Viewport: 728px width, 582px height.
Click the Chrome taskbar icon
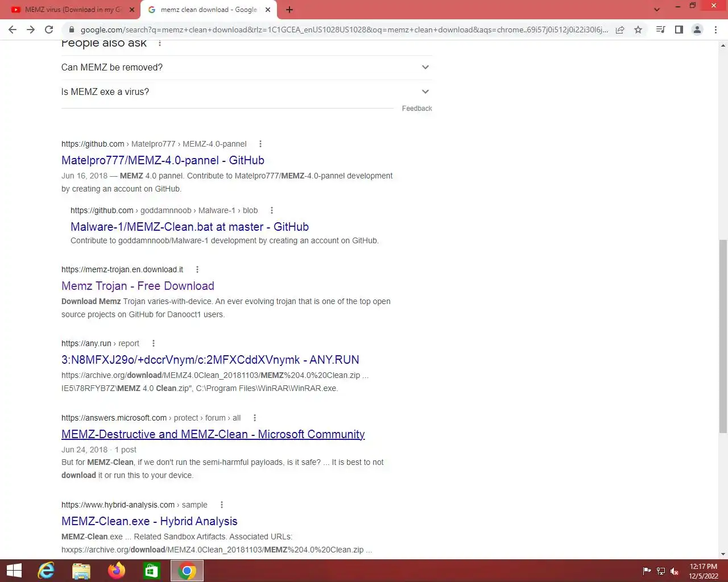click(187, 571)
